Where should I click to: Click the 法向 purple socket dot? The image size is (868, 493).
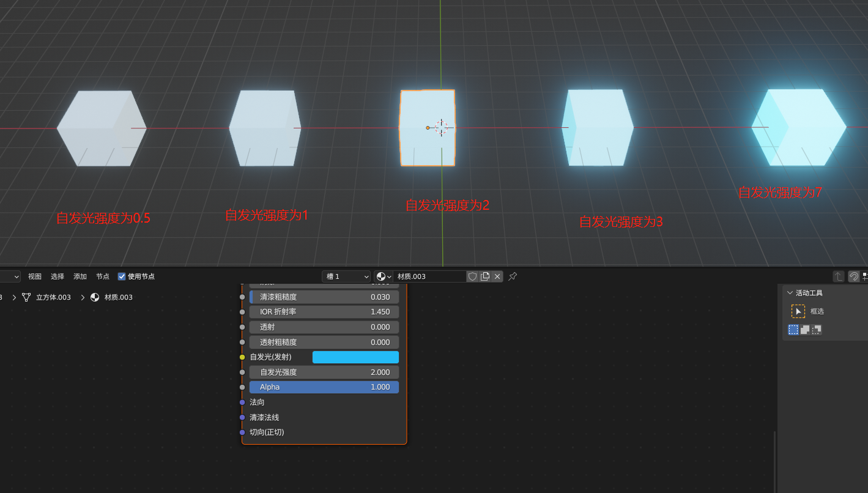[242, 402]
